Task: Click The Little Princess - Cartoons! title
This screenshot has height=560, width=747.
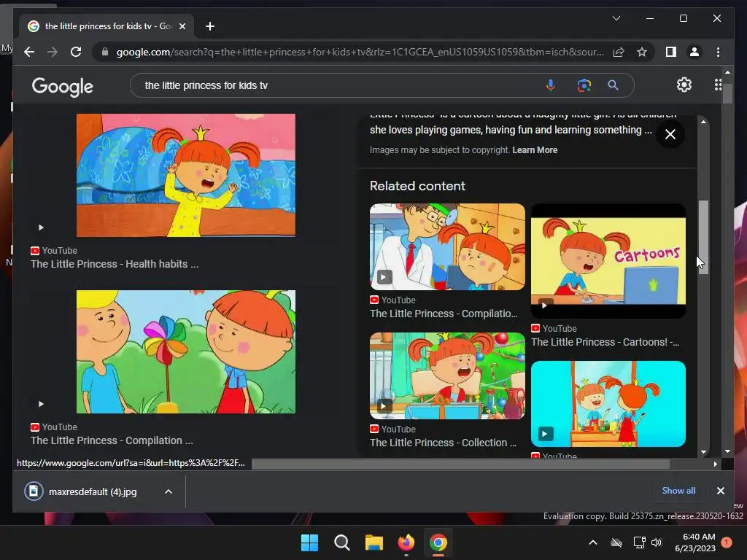Action: coord(605,342)
